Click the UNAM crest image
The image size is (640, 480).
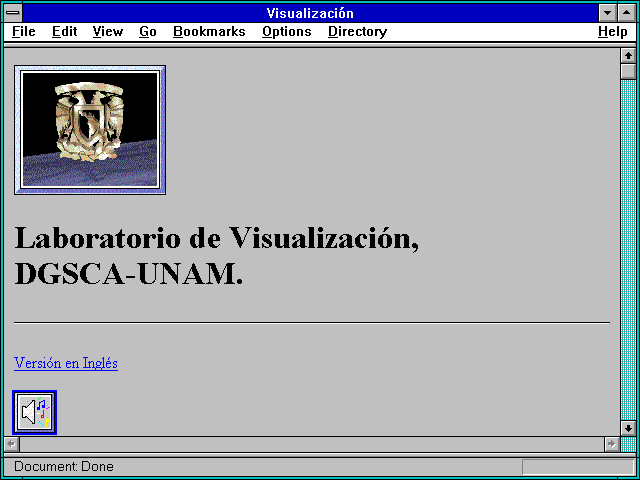pyautogui.click(x=90, y=130)
